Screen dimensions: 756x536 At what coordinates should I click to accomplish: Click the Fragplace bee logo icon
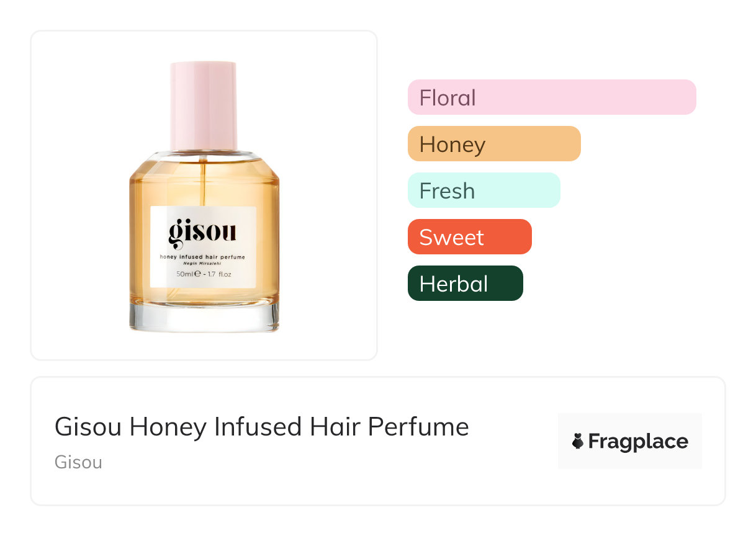click(578, 441)
